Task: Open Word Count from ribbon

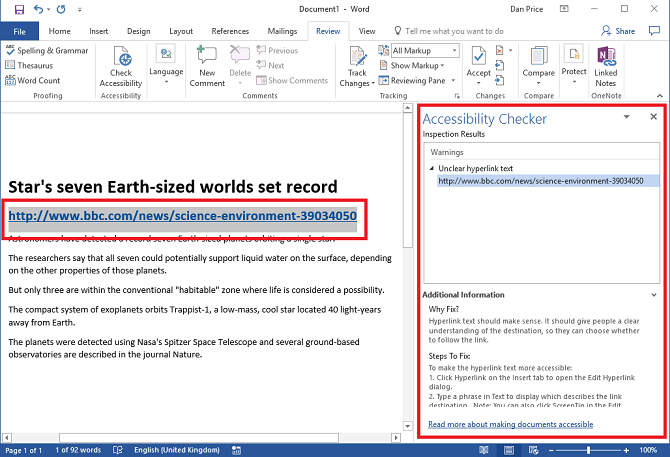Action: coord(32,80)
